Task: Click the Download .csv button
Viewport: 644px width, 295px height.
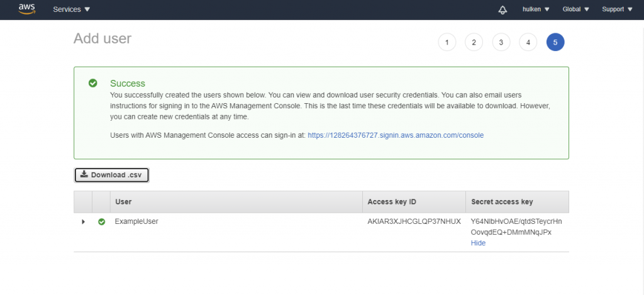Action: [111, 175]
